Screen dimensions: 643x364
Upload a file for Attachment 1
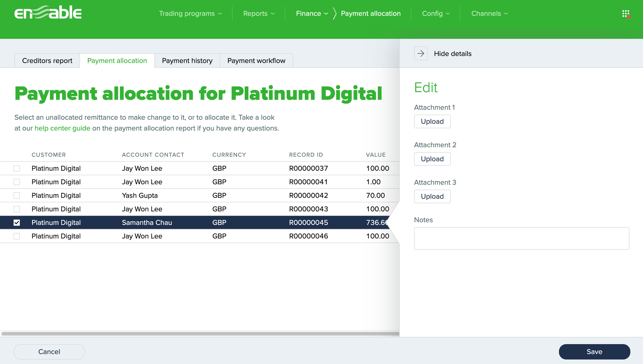click(432, 122)
